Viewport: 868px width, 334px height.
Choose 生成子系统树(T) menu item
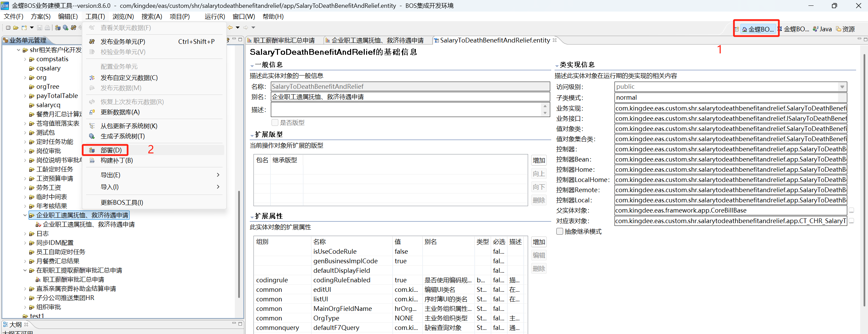click(154, 136)
